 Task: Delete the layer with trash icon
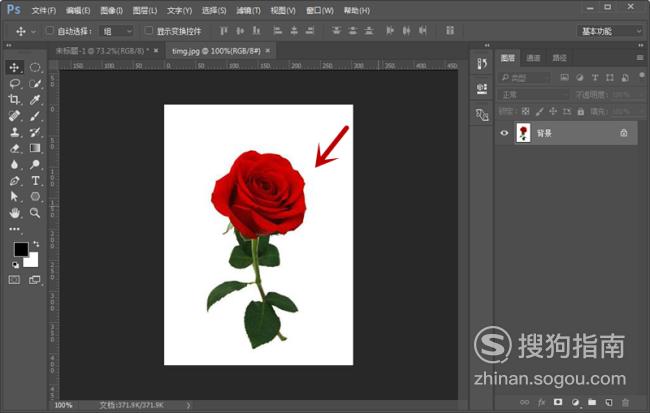point(625,402)
